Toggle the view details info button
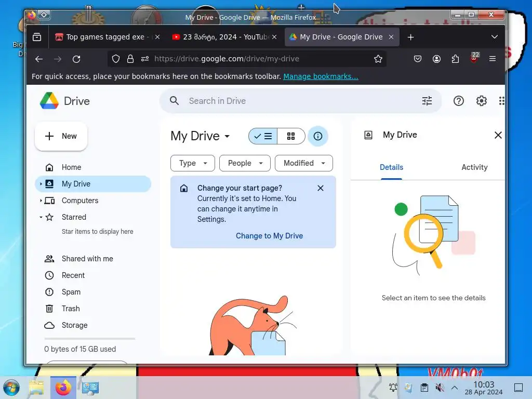The image size is (532, 399). 318,136
